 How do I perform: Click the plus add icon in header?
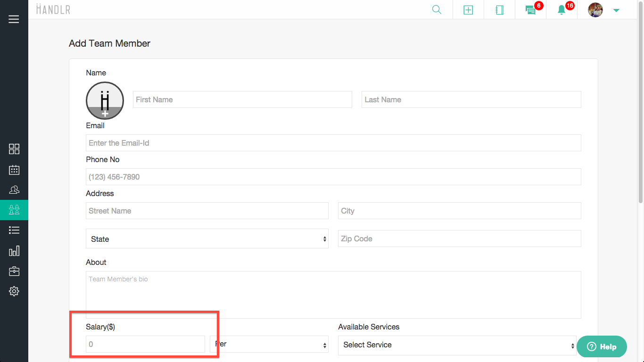468,10
